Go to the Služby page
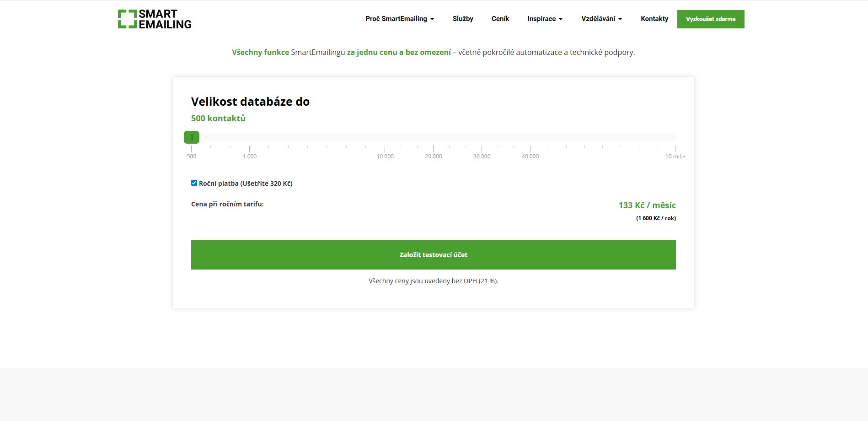The height and width of the screenshot is (421, 868). pos(463,19)
